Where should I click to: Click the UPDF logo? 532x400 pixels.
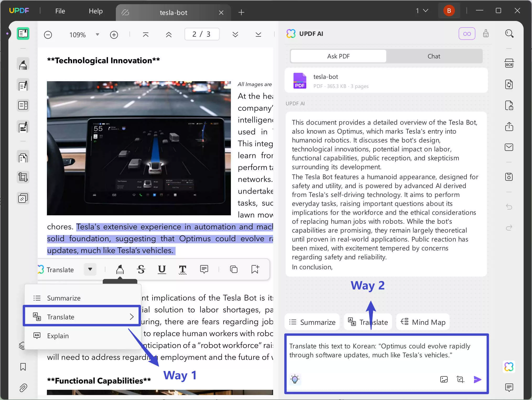tap(19, 10)
